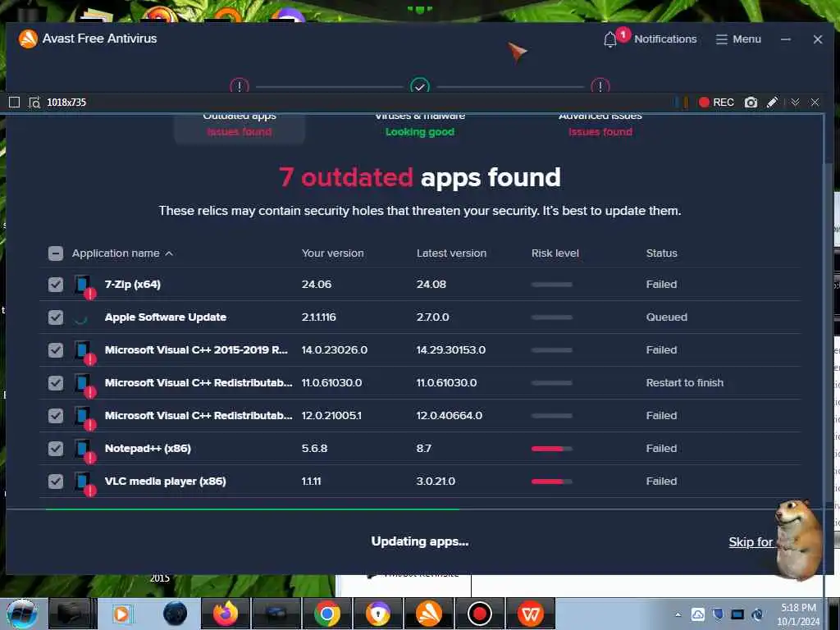Screen dimensions: 840x630
Task: Select the Advanced issues step icon
Action: pos(600,85)
